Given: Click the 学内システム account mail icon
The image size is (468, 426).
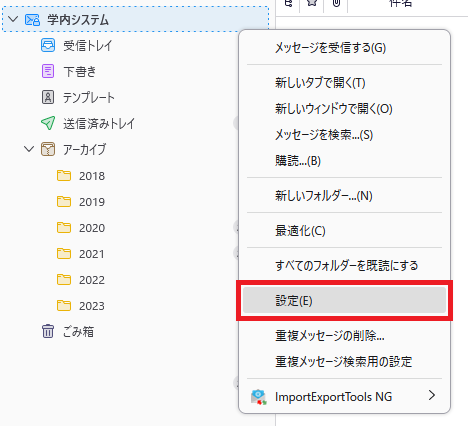Looking at the screenshot, I should tap(32, 20).
